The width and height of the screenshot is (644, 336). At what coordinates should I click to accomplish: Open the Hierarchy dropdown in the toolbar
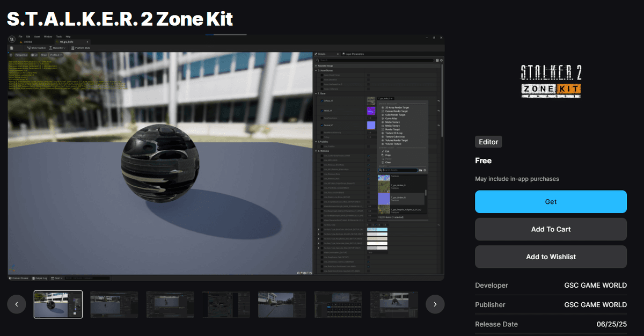[x=57, y=48]
